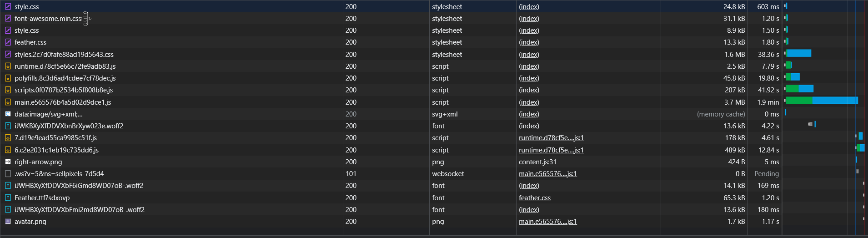The height and width of the screenshot is (238, 868).
Task: Select the main.e565576b4a5d02d9dce1.js request
Action: pos(63,102)
